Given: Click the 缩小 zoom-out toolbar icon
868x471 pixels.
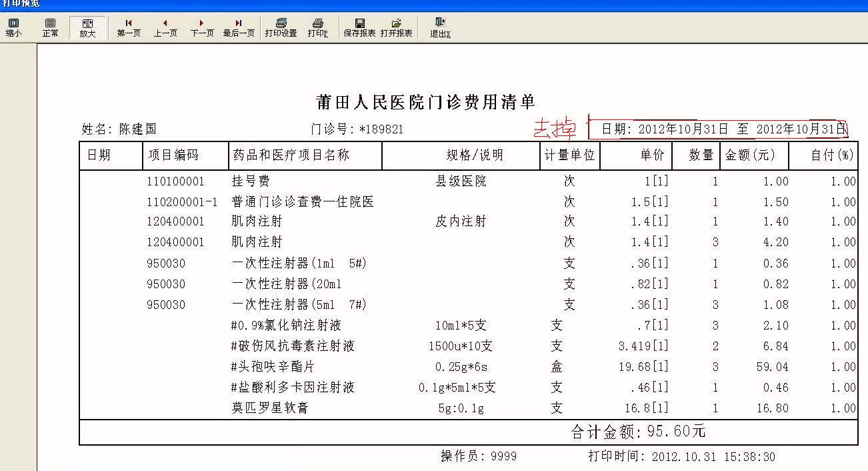Looking at the screenshot, I should click(13, 27).
